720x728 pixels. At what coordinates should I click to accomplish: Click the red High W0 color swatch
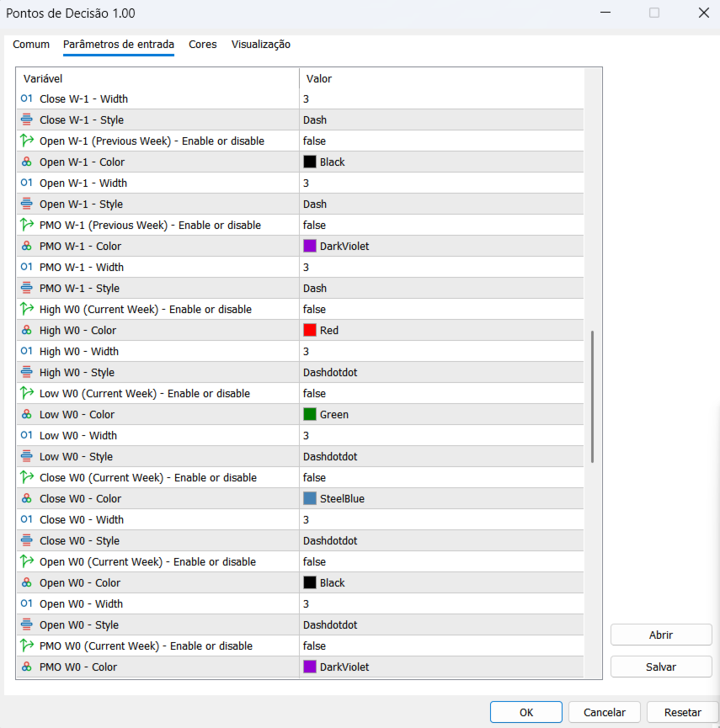tap(310, 331)
